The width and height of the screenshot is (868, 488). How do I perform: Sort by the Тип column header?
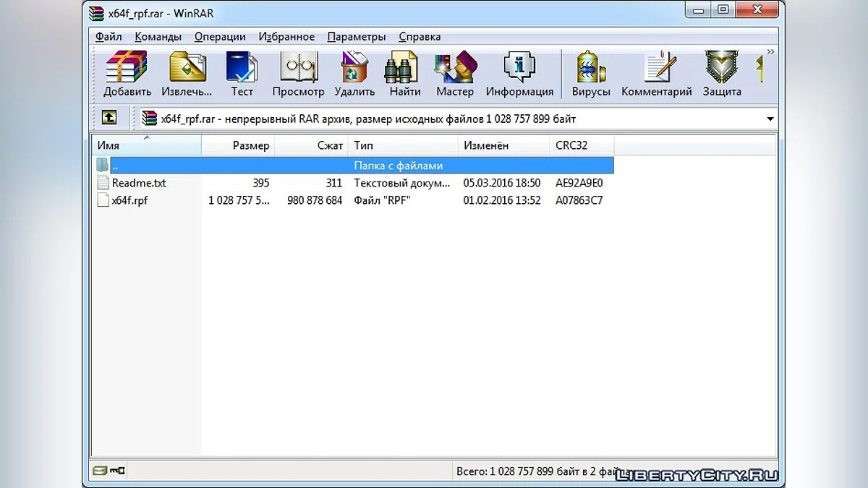404,145
